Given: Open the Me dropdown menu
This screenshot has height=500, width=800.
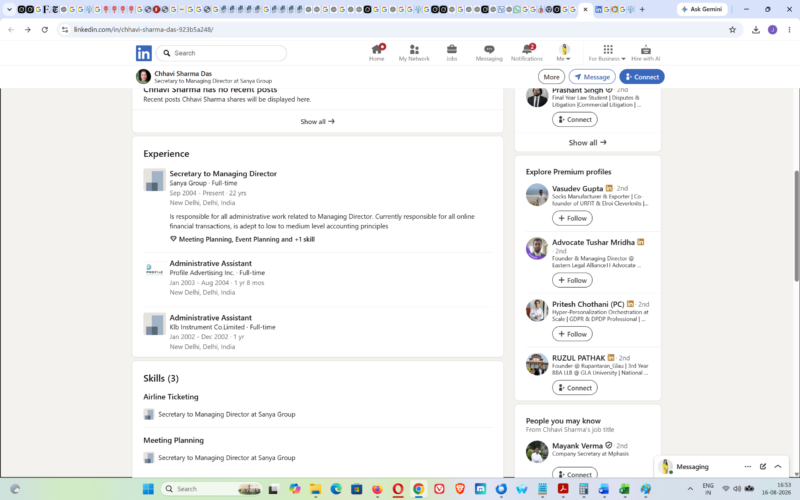Looking at the screenshot, I should point(564,53).
